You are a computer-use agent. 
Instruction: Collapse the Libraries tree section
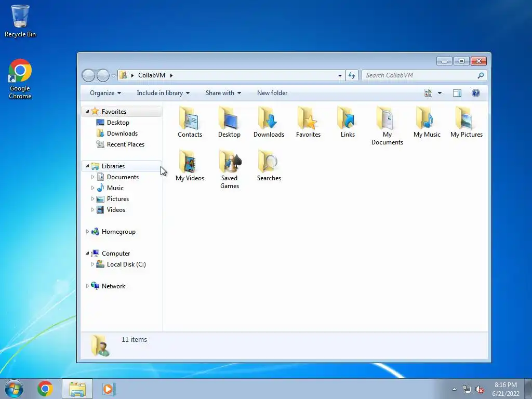pyautogui.click(x=87, y=166)
